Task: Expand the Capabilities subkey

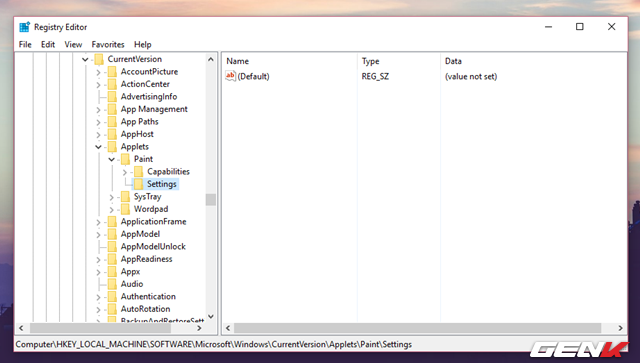Action: click(x=125, y=172)
